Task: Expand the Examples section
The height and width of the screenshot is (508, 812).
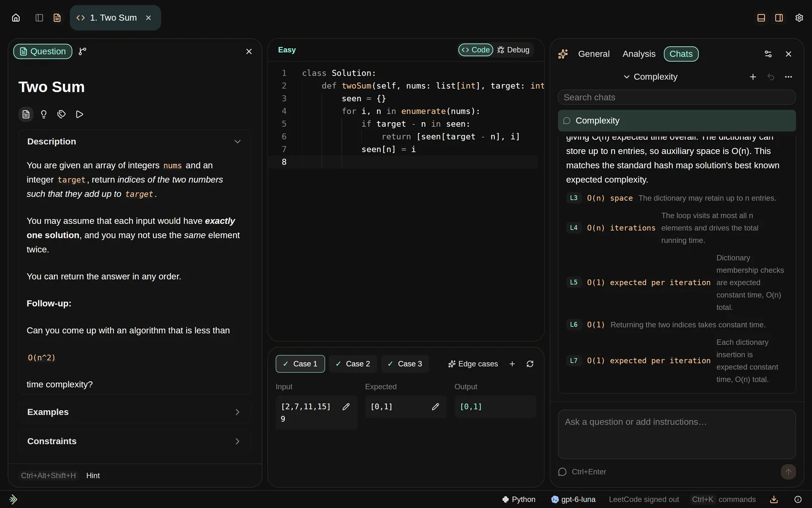Action: click(x=135, y=412)
